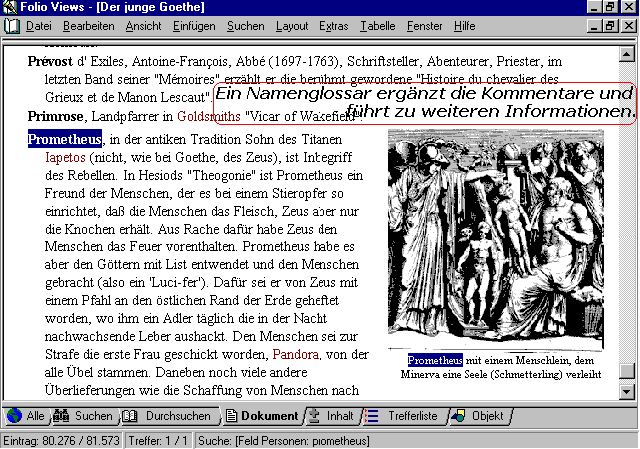Click the binoculars icon on Suchen tab
This screenshot has width=640, height=449.
[x=61, y=416]
